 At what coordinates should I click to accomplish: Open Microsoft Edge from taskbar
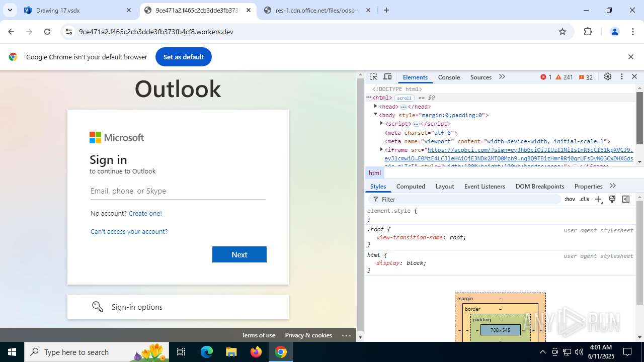click(207, 352)
